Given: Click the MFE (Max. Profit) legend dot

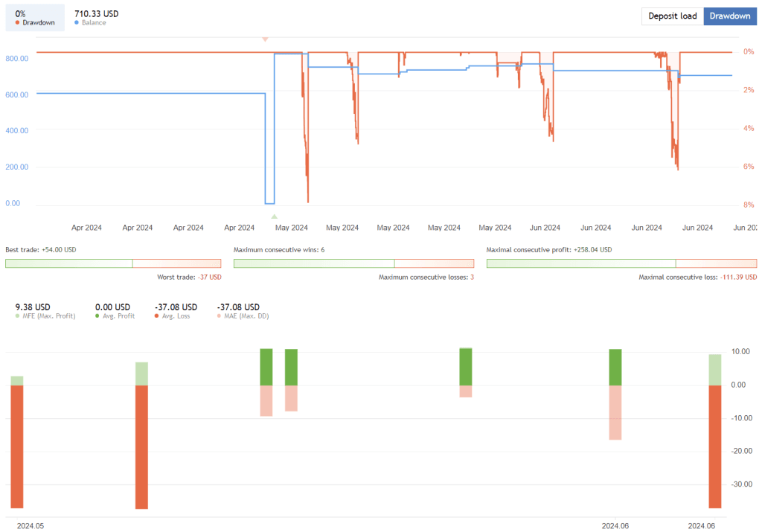Looking at the screenshot, I should pyautogui.click(x=16, y=315).
